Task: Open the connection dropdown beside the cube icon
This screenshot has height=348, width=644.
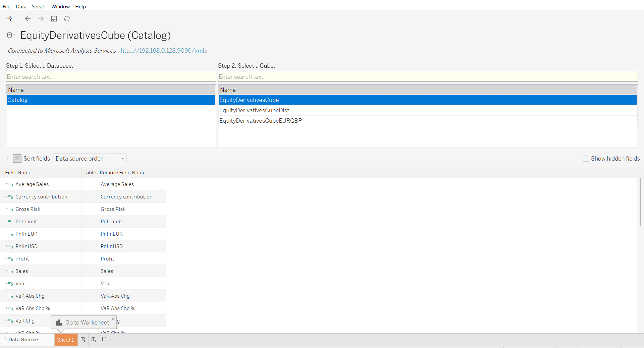Action: [13, 35]
